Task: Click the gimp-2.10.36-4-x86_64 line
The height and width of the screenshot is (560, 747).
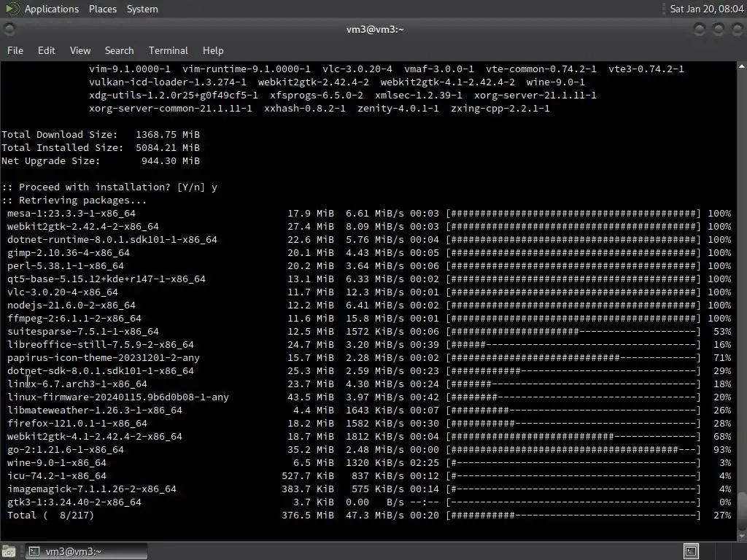Action: click(x=369, y=253)
